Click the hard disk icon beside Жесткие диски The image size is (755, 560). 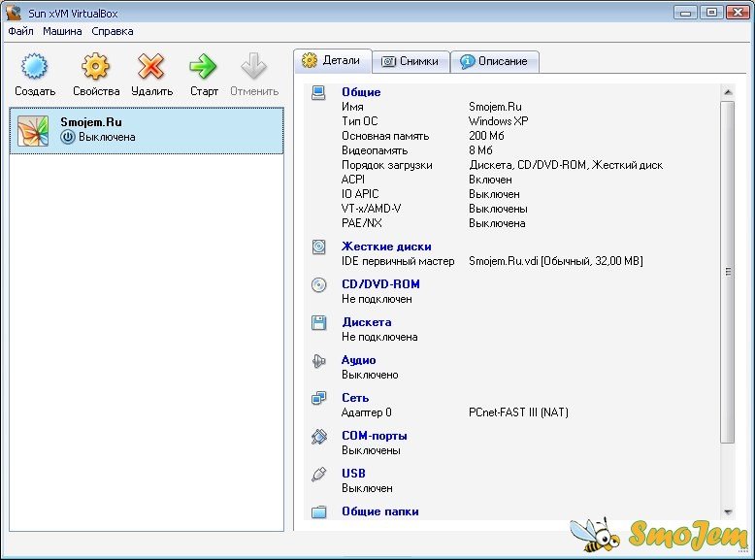[x=319, y=247]
